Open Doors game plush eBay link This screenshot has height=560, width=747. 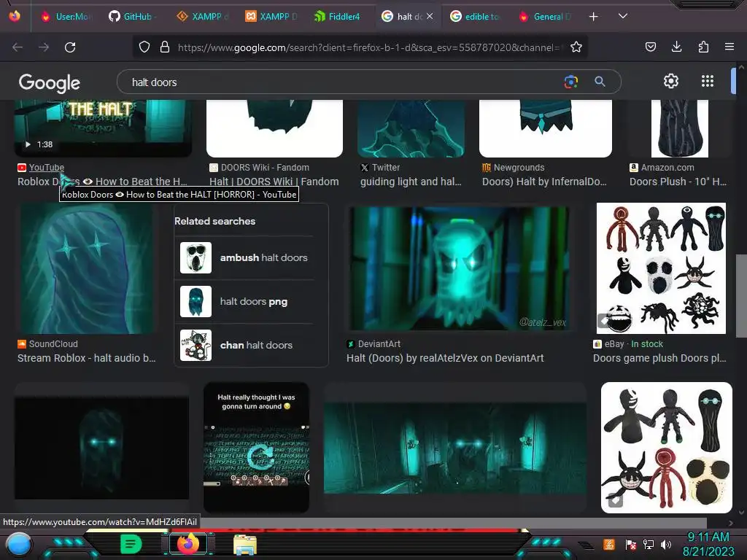pyautogui.click(x=659, y=358)
